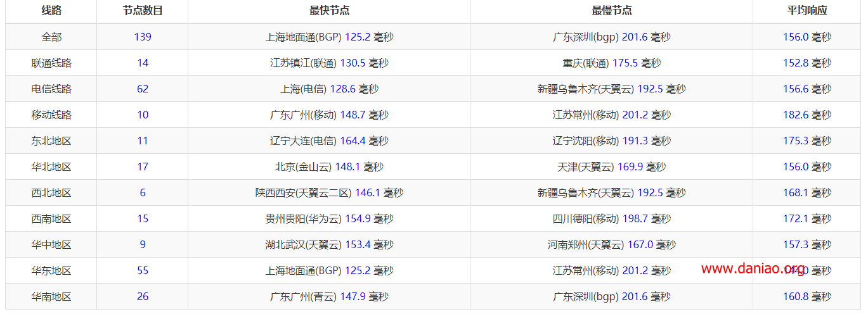This screenshot has width=868, height=314.
Task: Click the 最慢节点 column header
Action: (x=611, y=11)
